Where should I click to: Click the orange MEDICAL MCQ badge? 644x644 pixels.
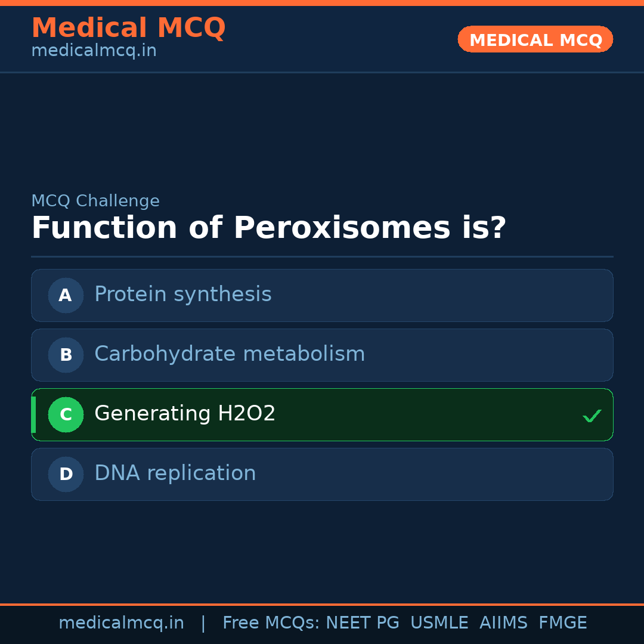pyautogui.click(x=535, y=39)
